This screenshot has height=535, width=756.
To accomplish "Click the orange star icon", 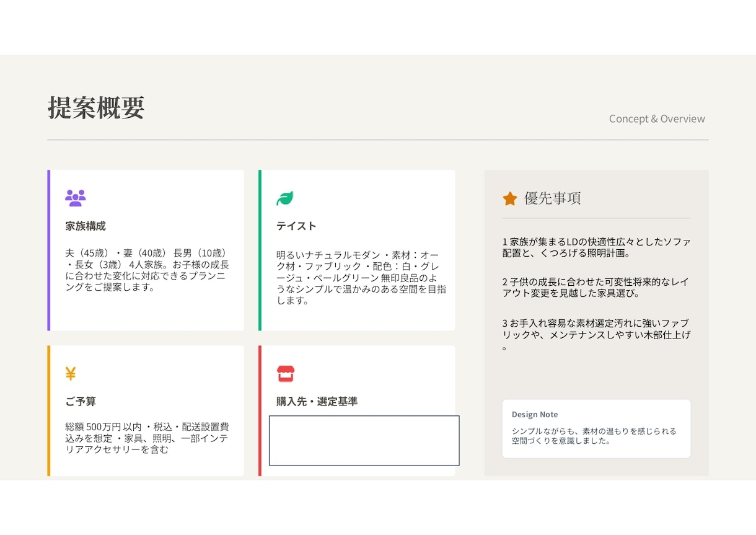I will [x=509, y=198].
